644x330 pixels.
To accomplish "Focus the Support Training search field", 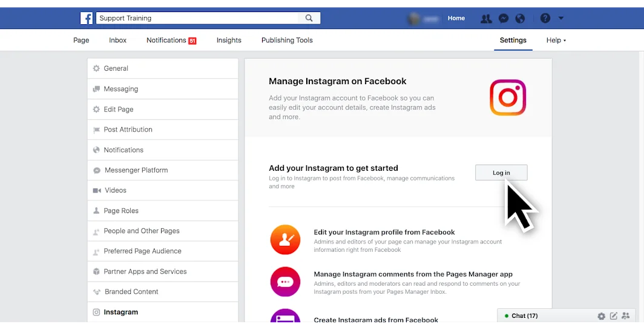I will tap(197, 18).
